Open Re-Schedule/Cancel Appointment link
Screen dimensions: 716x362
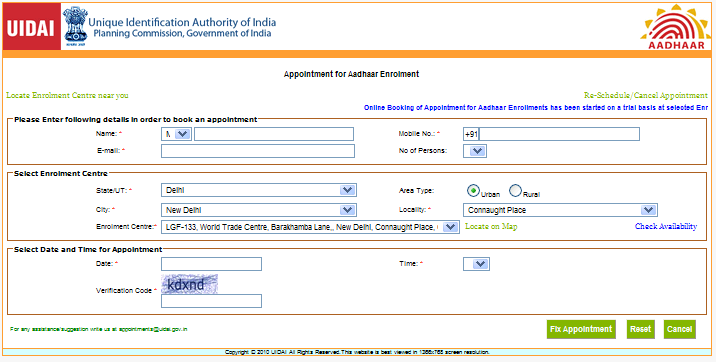(x=646, y=95)
